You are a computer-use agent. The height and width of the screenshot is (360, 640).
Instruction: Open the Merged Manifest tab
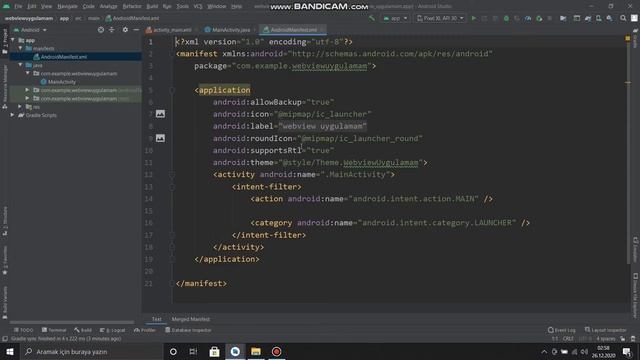pyautogui.click(x=191, y=319)
